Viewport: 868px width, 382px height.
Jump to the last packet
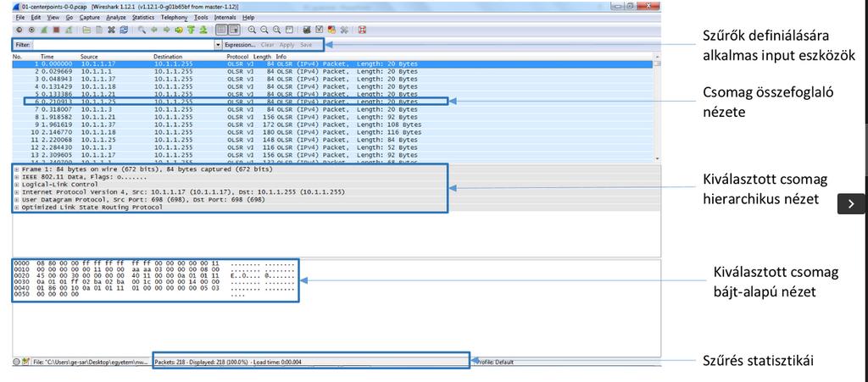click(x=203, y=30)
